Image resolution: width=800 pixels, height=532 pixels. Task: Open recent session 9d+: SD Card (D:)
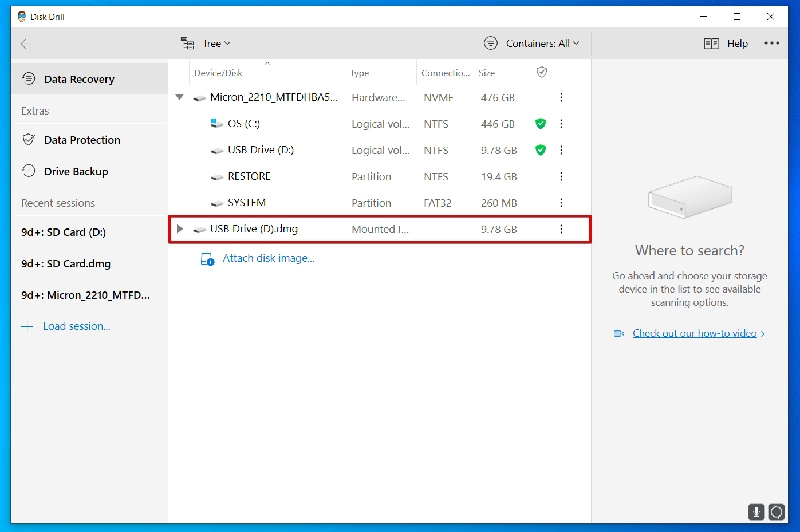pos(64,232)
